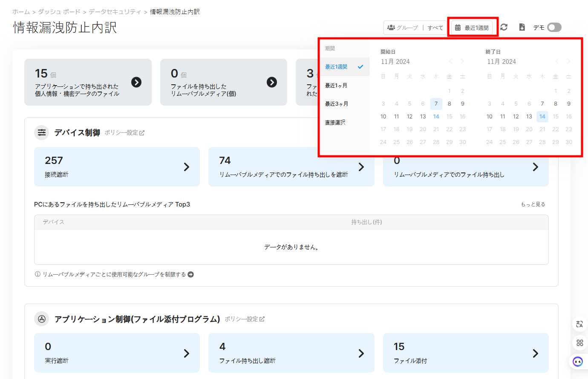Image resolution: width=588 pixels, height=379 pixels.
Task: Click the download report icon
Action: pos(522,27)
